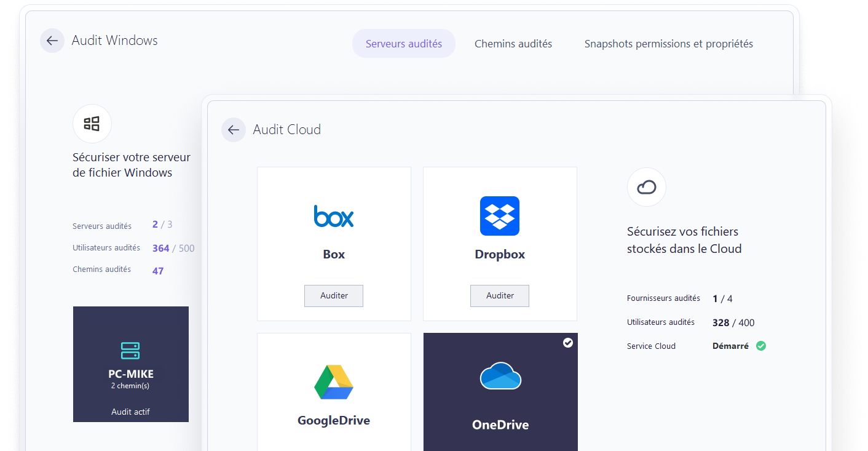Click Auditer button under Box
The height and width of the screenshot is (451, 868).
334,296
